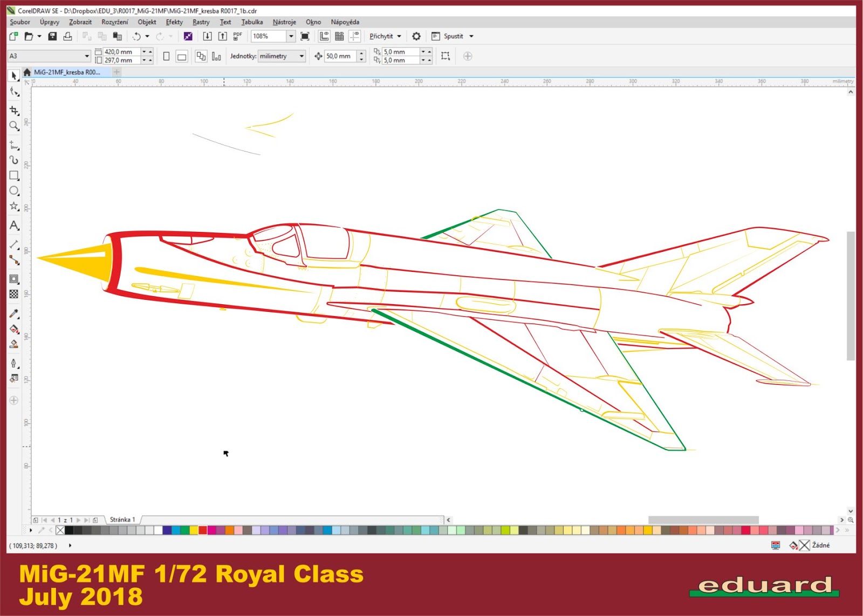Open the Objekt menu
Screen dimensions: 863x616
click(x=147, y=22)
